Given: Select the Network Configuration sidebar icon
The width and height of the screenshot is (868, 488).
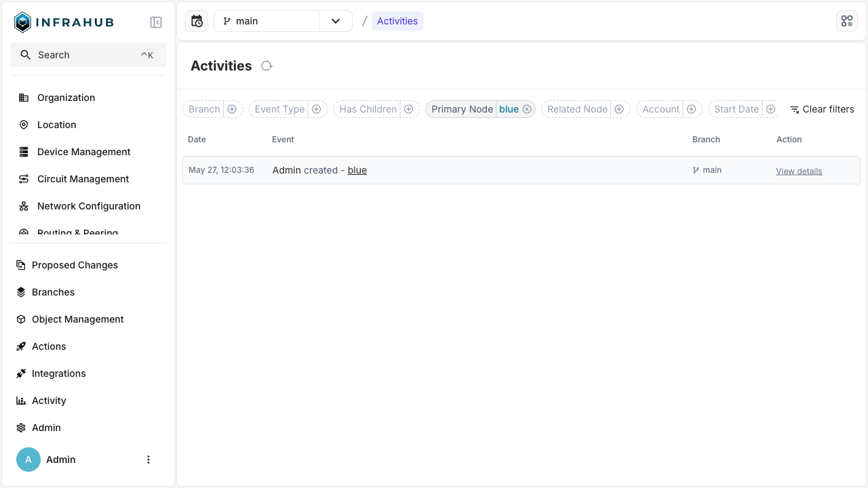Looking at the screenshot, I should pos(23,206).
